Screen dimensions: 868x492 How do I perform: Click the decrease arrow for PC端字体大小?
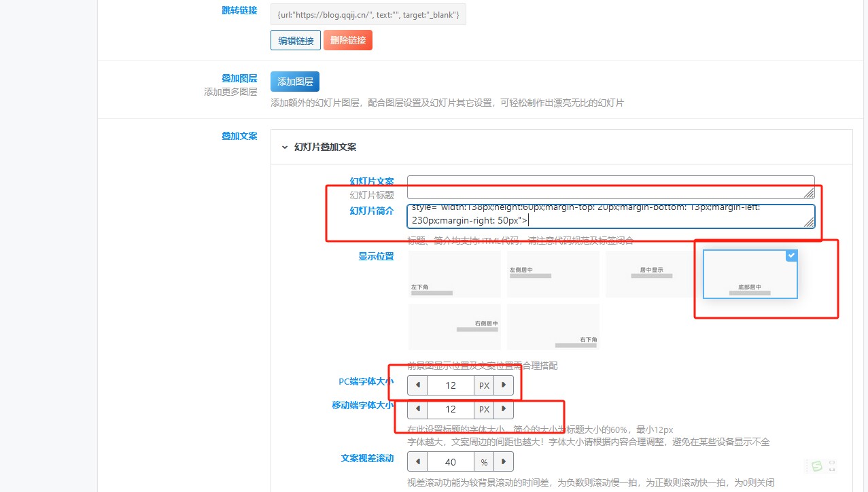417,385
